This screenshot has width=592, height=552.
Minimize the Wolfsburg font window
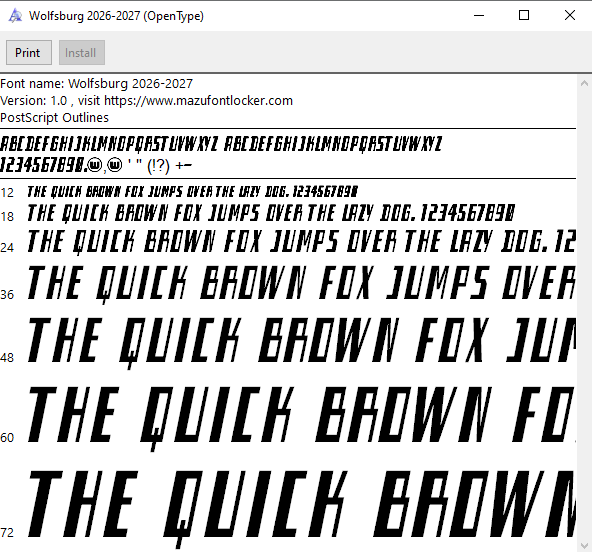(x=479, y=15)
